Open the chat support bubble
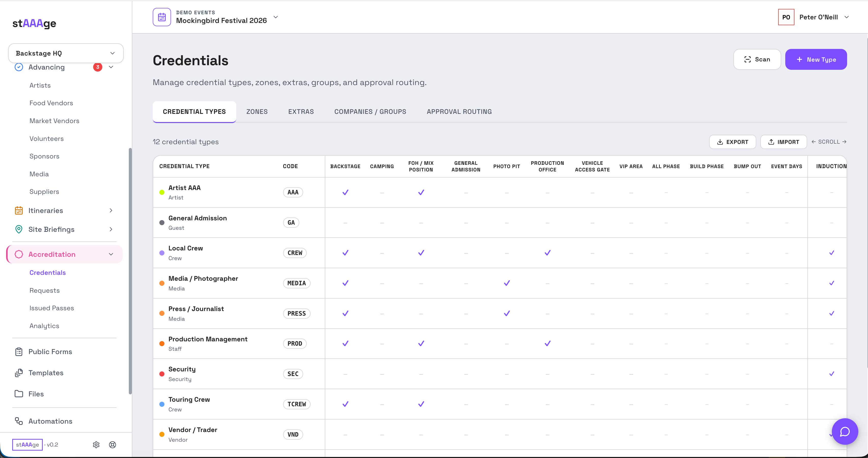 point(844,431)
